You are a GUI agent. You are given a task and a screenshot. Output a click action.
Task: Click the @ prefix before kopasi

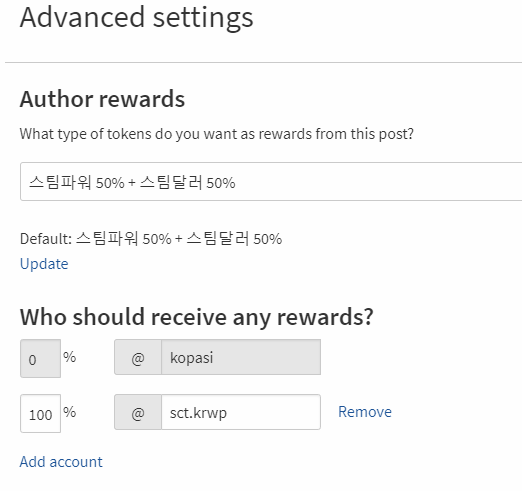point(138,357)
